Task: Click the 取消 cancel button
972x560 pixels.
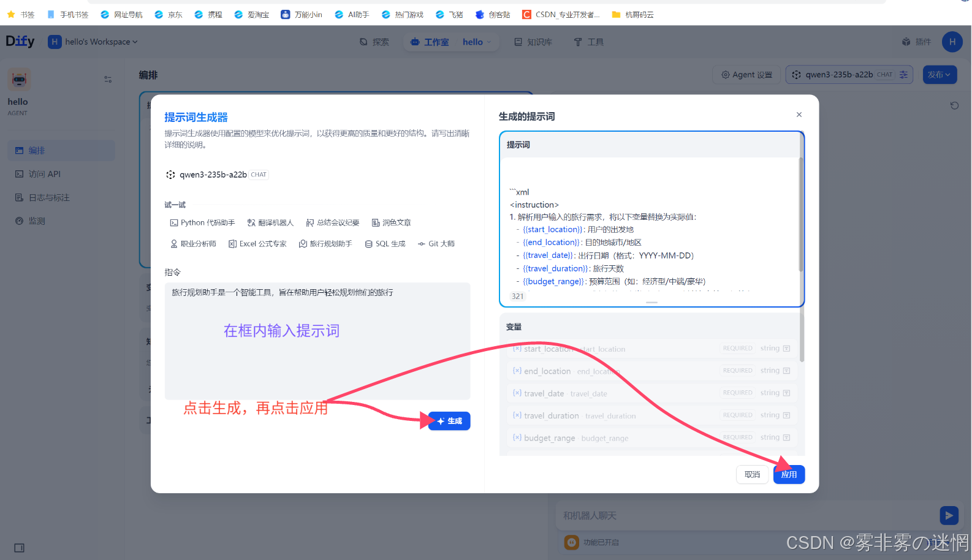Action: point(752,474)
